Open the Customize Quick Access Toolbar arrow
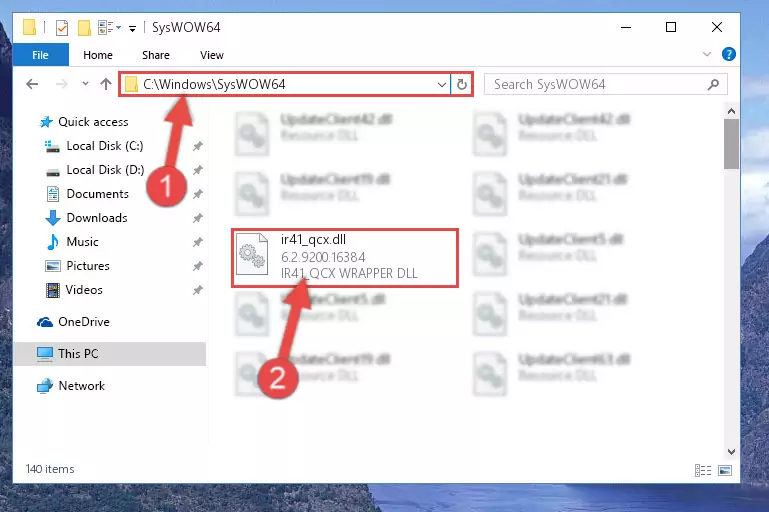Image resolution: width=769 pixels, height=512 pixels. 132,28
